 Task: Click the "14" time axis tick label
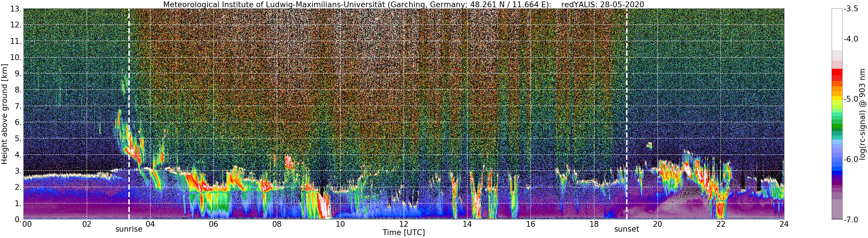coord(467,224)
